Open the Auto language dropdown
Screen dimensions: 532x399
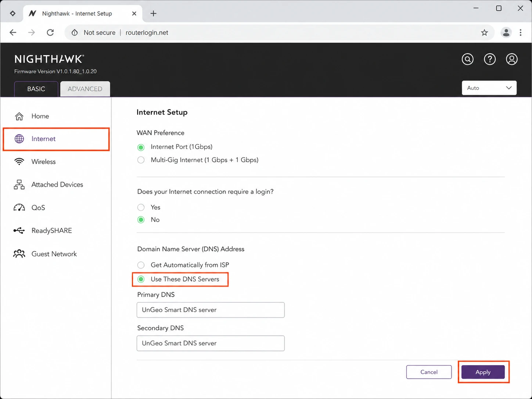[489, 88]
